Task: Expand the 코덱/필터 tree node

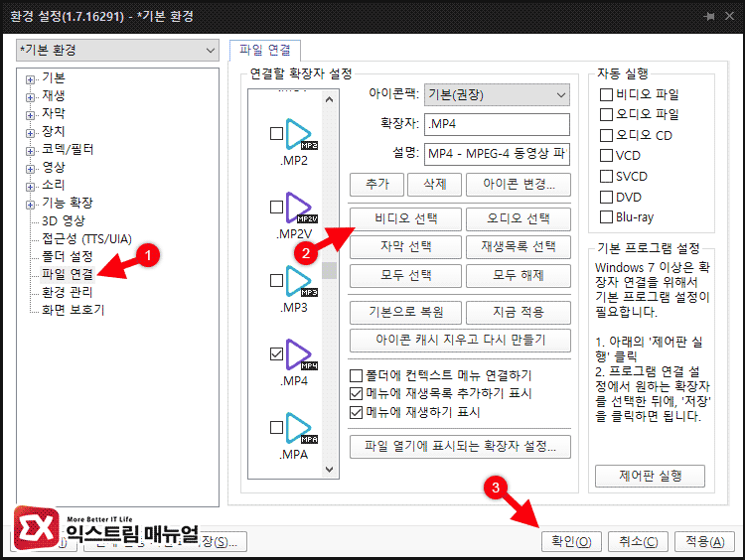Action: click(x=30, y=152)
